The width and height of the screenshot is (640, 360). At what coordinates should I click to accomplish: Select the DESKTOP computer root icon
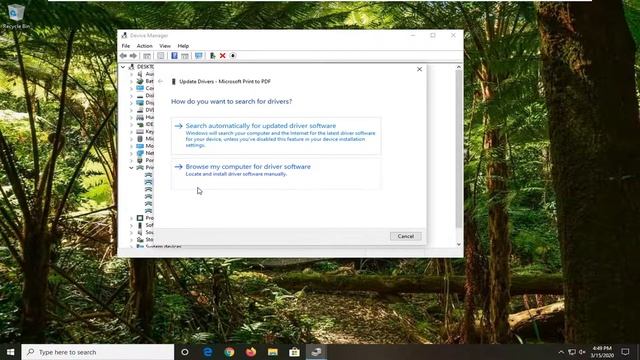pyautogui.click(x=131, y=67)
